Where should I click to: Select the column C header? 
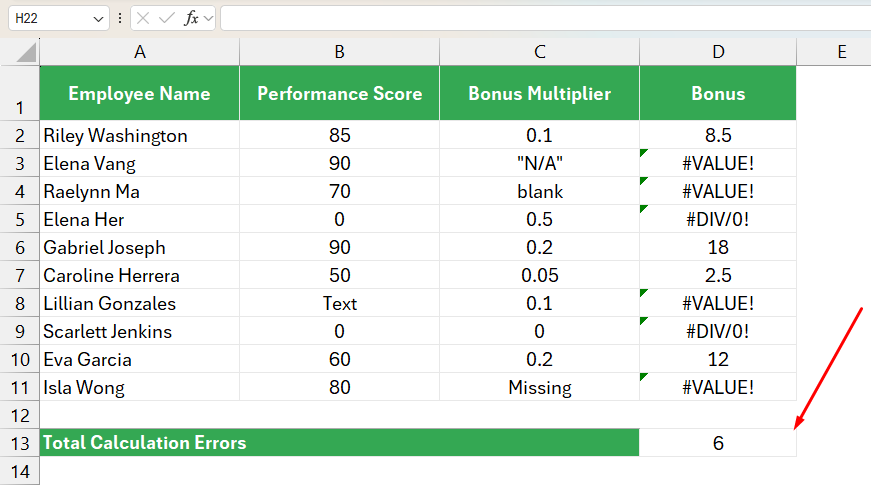coord(539,52)
